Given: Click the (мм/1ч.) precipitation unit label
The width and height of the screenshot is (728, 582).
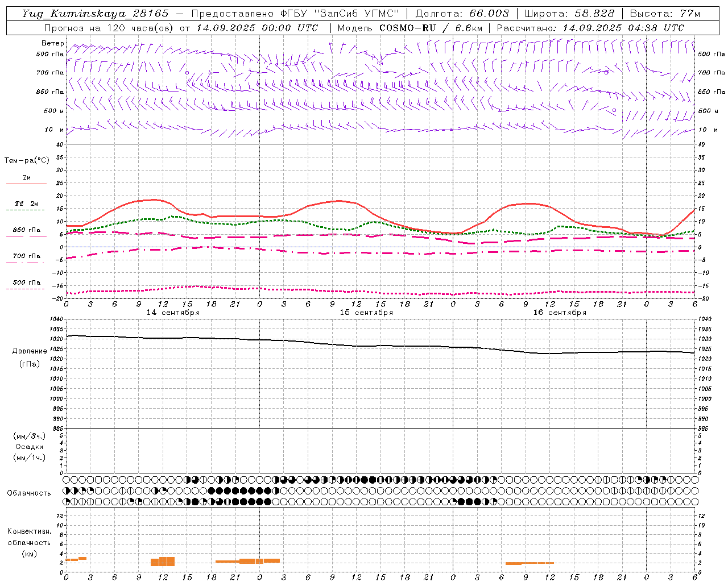Looking at the screenshot, I should [x=30, y=458].
